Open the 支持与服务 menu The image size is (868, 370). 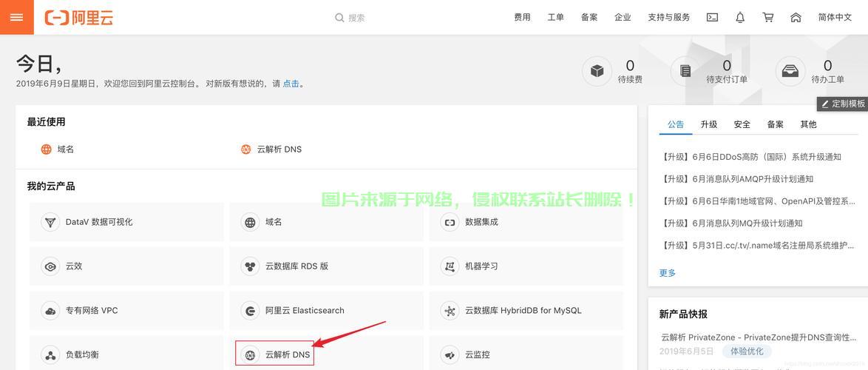tap(668, 17)
